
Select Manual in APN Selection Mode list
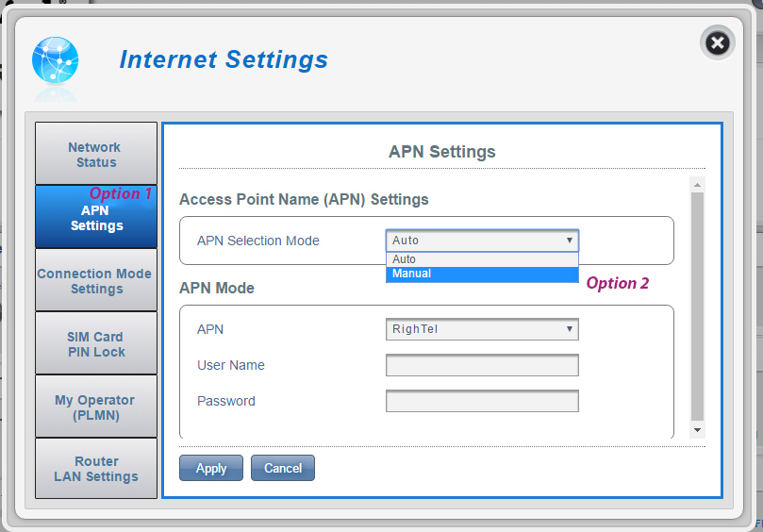[x=482, y=274]
